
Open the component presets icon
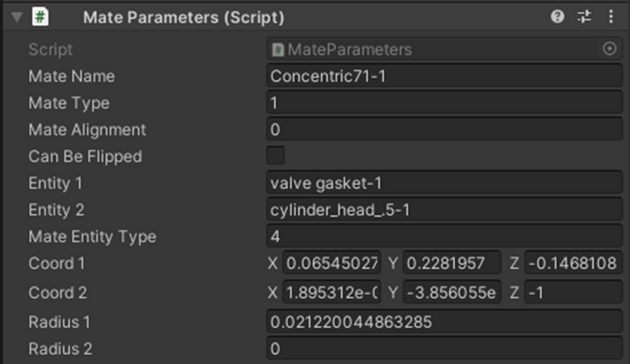(585, 17)
